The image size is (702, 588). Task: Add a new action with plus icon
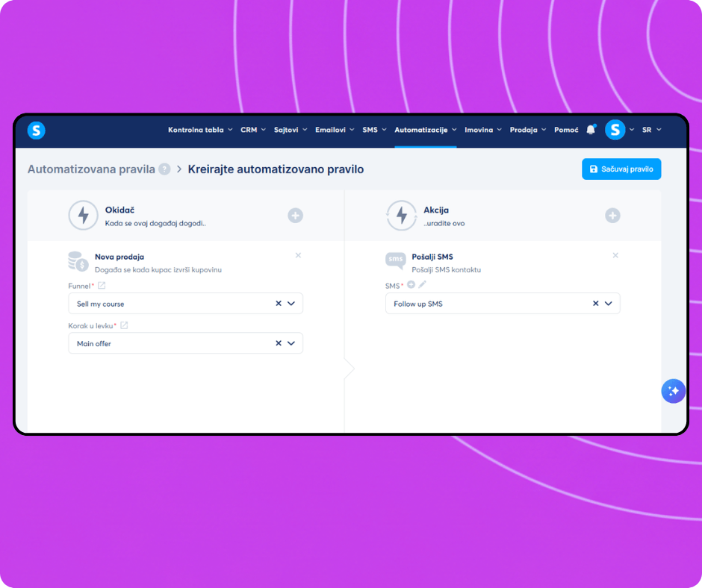click(612, 215)
